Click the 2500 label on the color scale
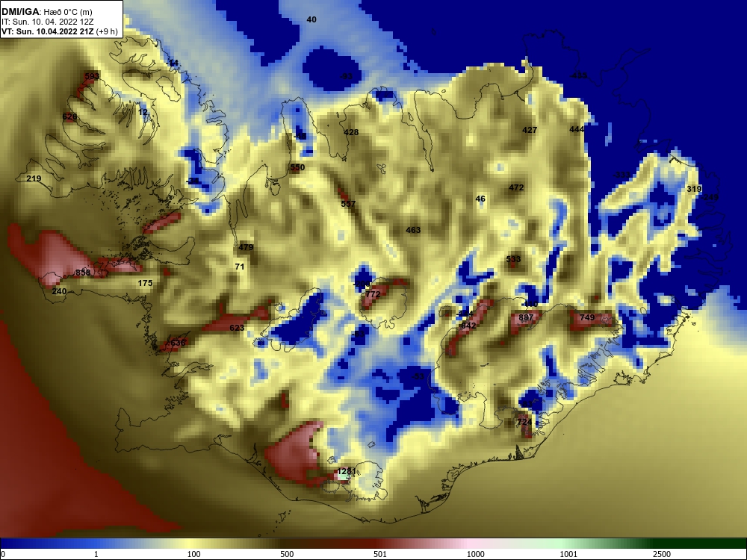This screenshot has width=747, height=560. point(662,554)
